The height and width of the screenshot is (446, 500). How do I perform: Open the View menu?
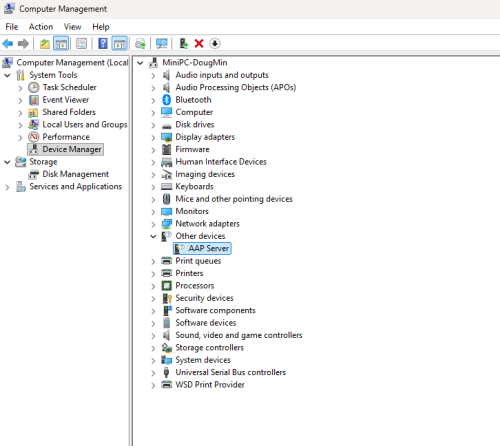(x=72, y=27)
